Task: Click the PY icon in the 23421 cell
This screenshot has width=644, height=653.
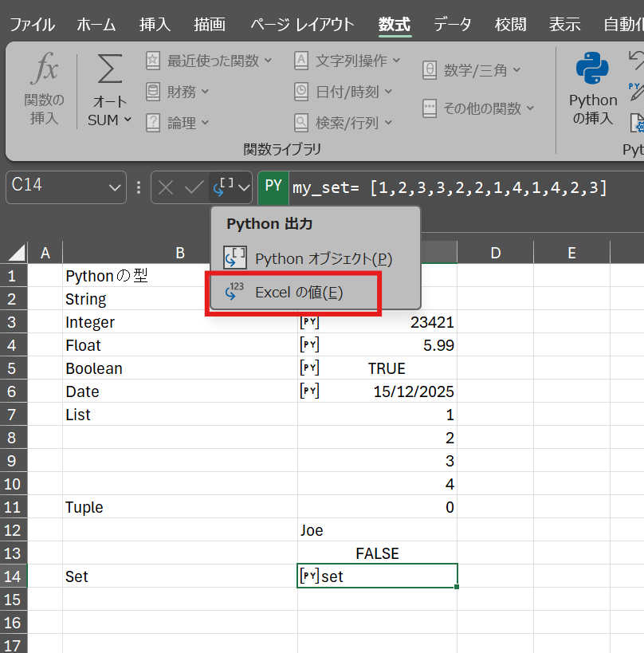Action: click(309, 322)
